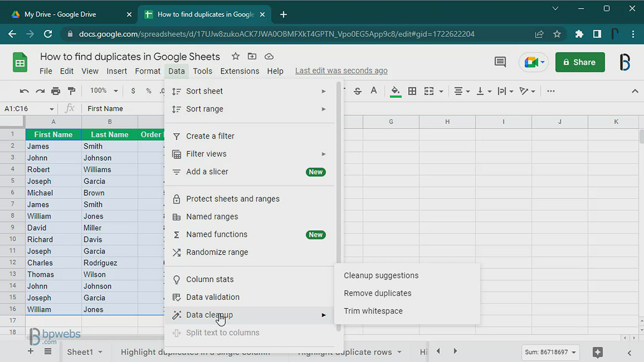The image size is (644, 362).
Task: Open the Format menu
Action: 148,71
